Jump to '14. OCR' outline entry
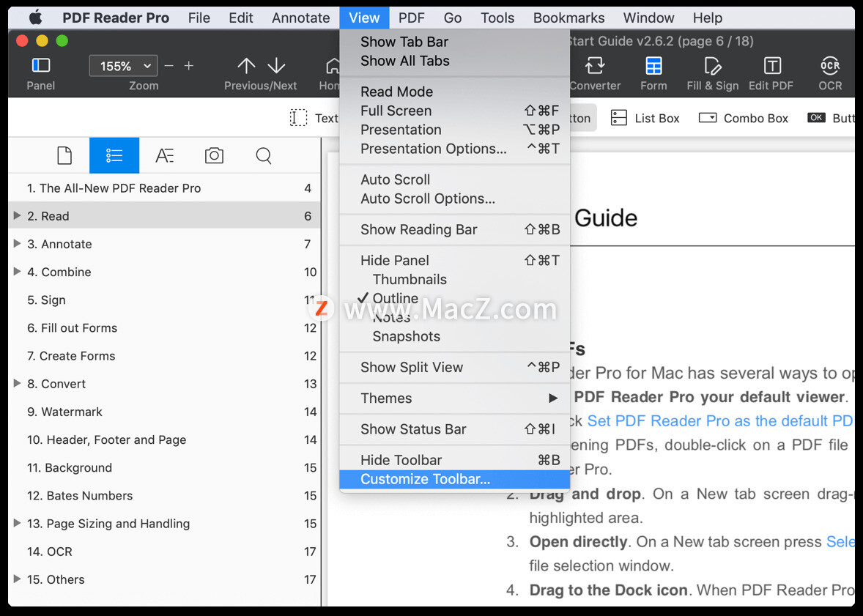The width and height of the screenshot is (863, 616). pos(164,551)
